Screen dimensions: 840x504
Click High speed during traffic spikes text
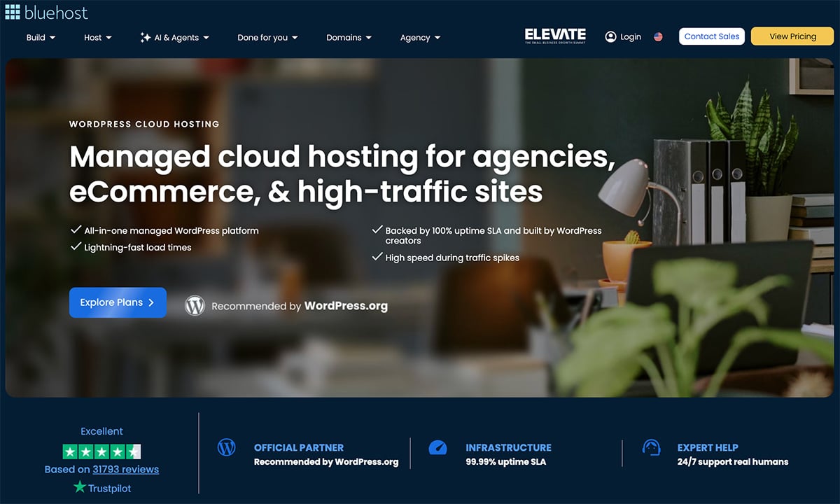pos(452,258)
